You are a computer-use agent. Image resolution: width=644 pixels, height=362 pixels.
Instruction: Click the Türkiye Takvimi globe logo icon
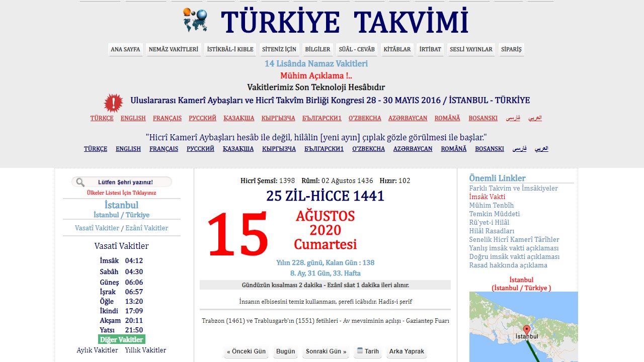(x=195, y=20)
